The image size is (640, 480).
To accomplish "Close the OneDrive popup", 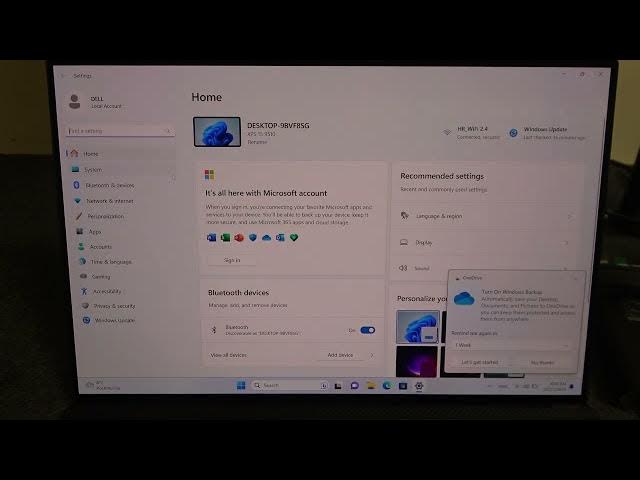I will pyautogui.click(x=576, y=278).
